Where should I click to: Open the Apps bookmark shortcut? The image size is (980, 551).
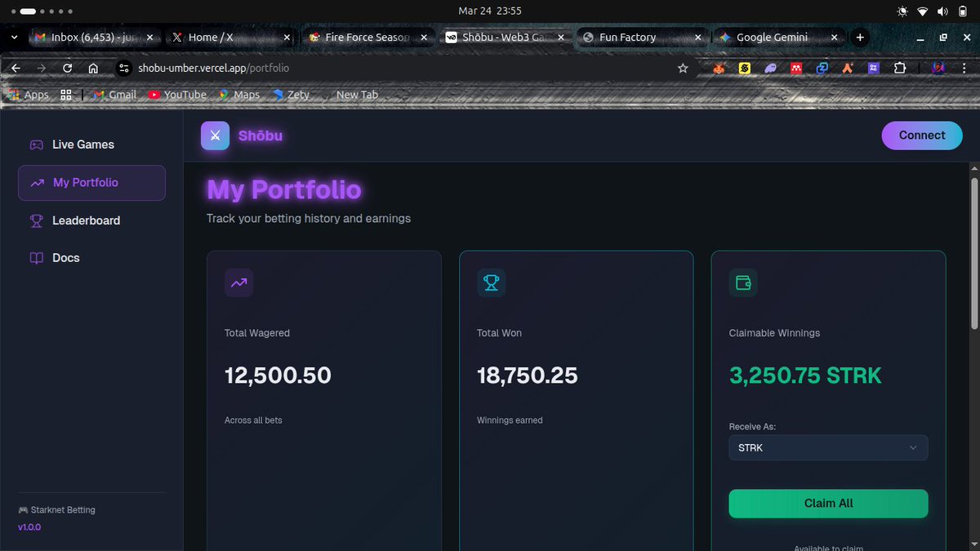tap(29, 95)
